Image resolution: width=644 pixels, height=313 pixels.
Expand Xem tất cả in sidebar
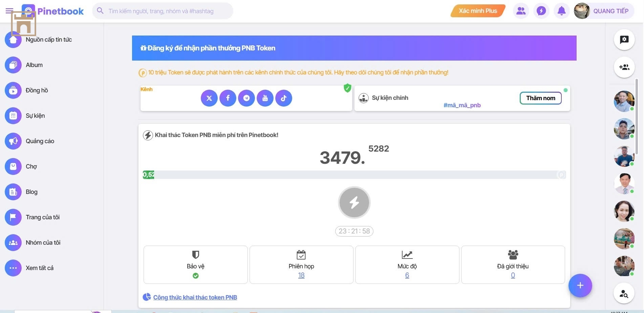pyautogui.click(x=29, y=268)
